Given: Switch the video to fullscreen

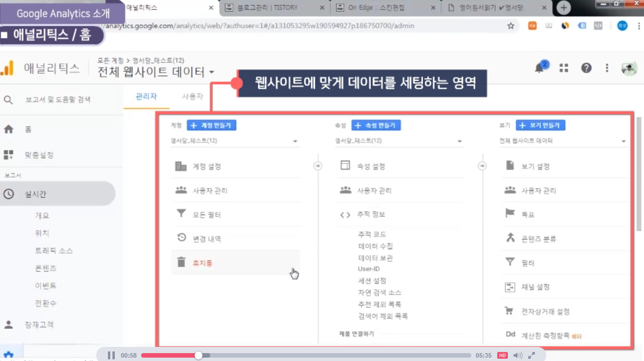Looking at the screenshot, I should tap(532, 355).
